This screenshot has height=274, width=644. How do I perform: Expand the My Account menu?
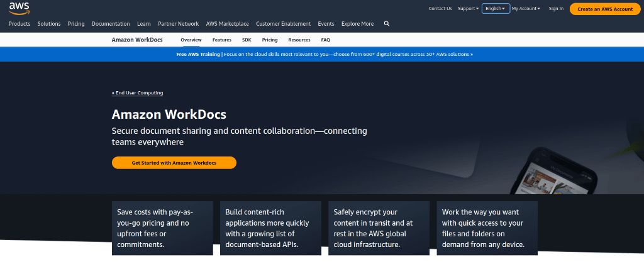coord(526,9)
